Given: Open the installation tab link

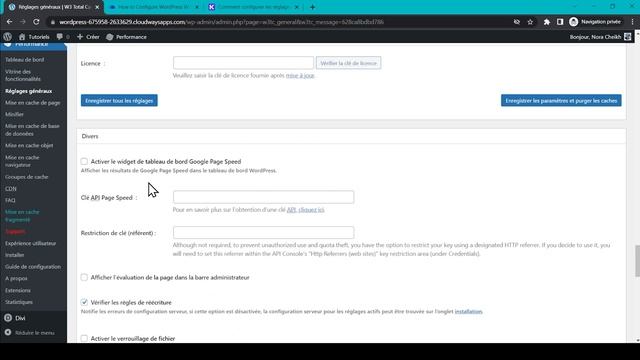Looking at the screenshot, I should tap(469, 311).
